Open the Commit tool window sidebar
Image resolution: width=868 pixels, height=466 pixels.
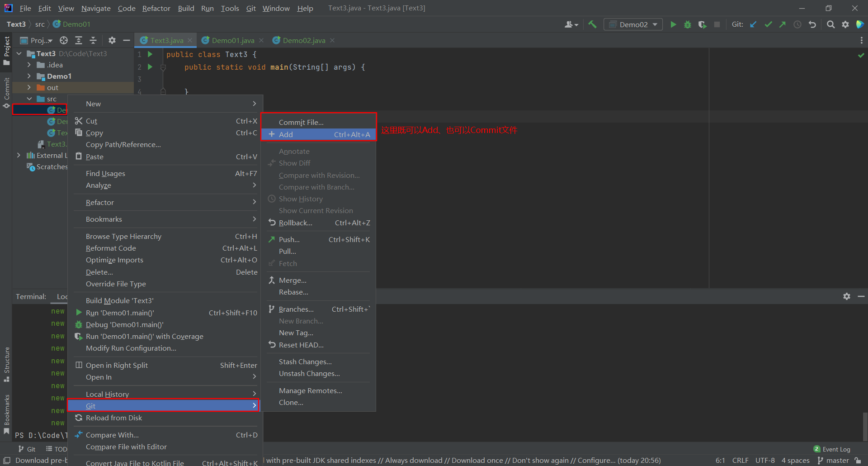coord(6,92)
